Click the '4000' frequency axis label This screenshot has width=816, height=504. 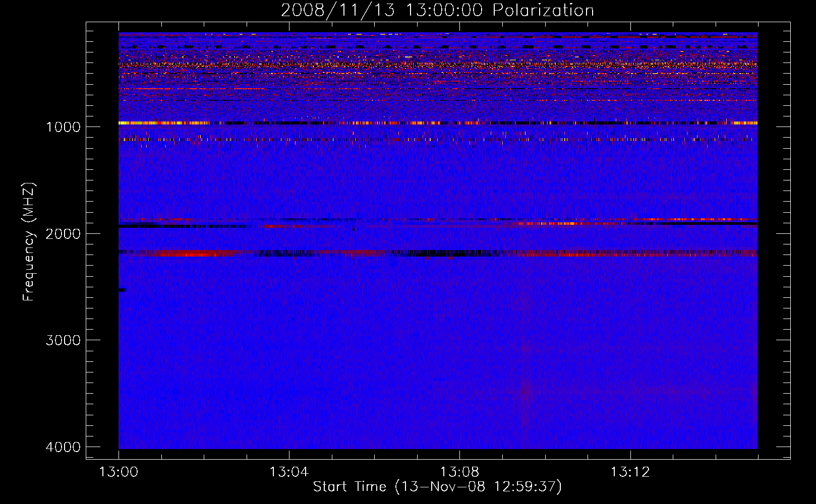tap(63, 447)
